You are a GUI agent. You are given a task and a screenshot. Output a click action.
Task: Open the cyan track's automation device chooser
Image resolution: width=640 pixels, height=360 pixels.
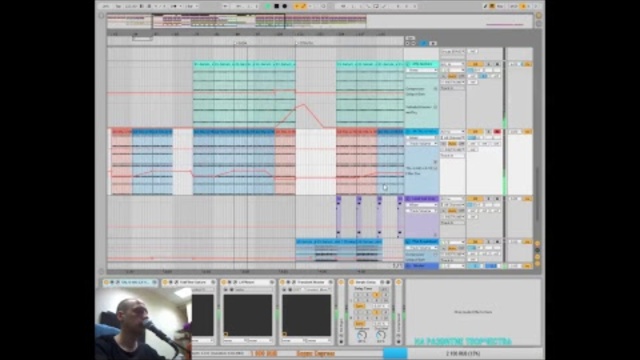click(422, 70)
